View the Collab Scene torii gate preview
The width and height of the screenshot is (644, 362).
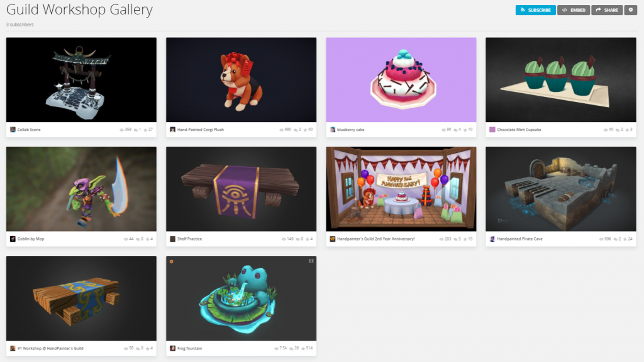[81, 80]
